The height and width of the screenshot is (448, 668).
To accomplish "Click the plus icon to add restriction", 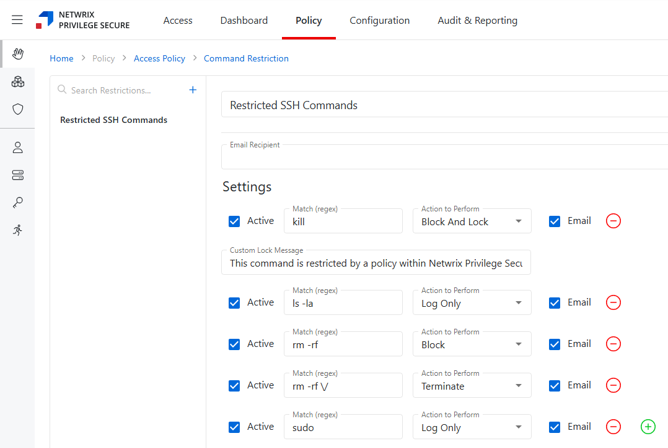I will click(x=193, y=90).
